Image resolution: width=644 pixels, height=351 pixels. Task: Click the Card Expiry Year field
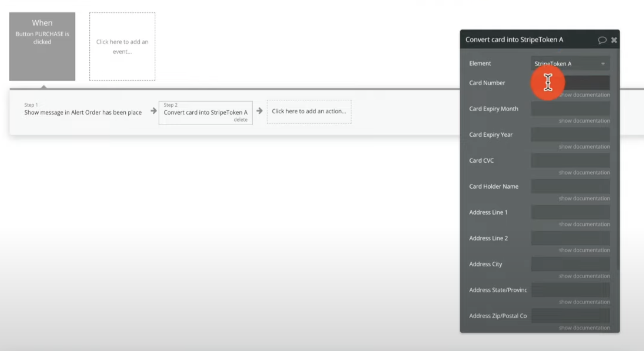[x=570, y=135]
